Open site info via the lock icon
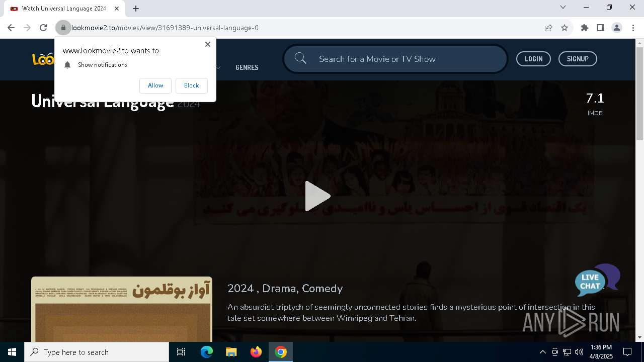Image resolution: width=644 pixels, height=362 pixels. pos(63,28)
